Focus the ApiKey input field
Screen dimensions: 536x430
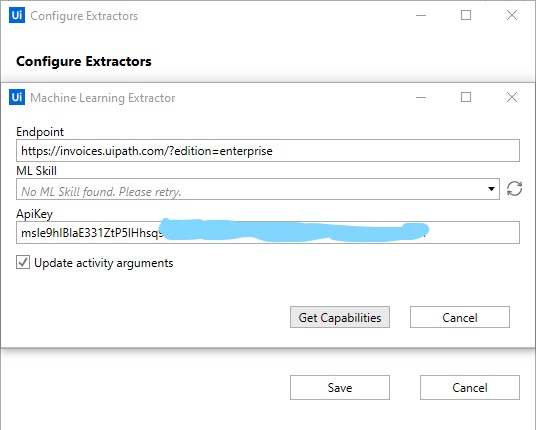click(268, 232)
